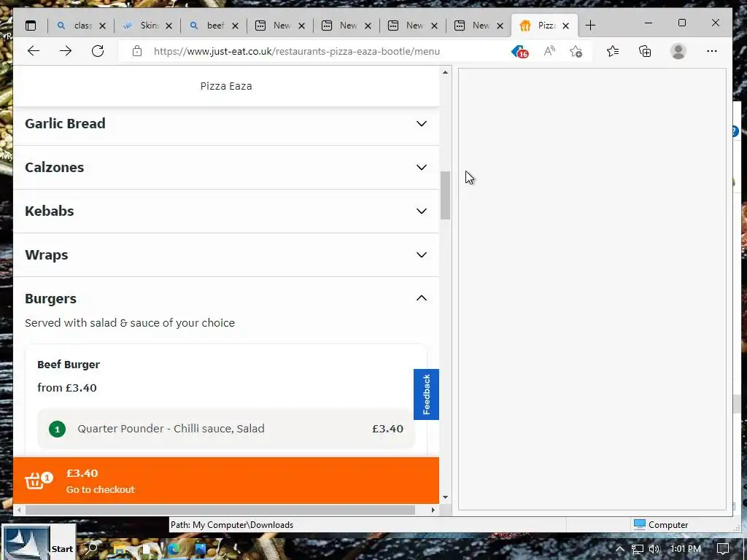Add this page to favorites
This screenshot has width=747, height=560.
(576, 52)
